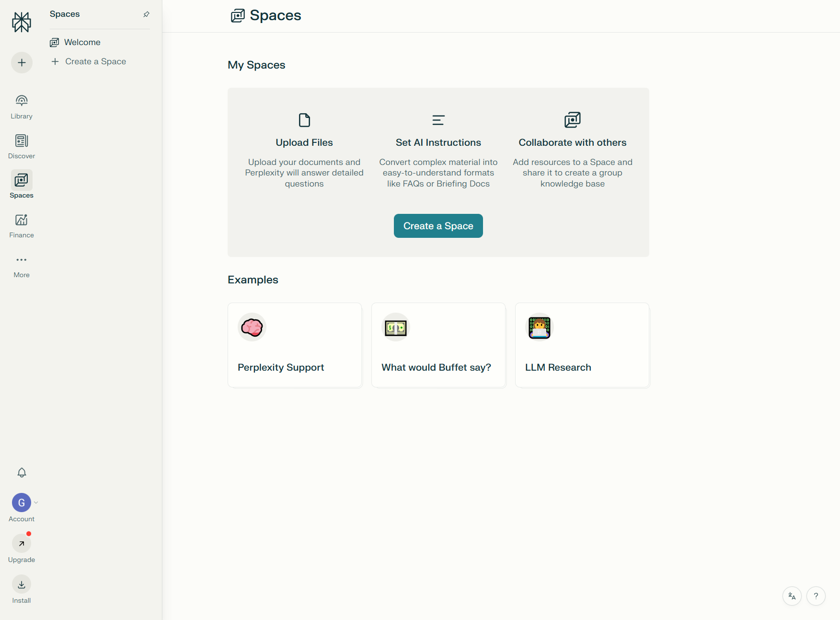Click the Install app icon

(x=21, y=585)
